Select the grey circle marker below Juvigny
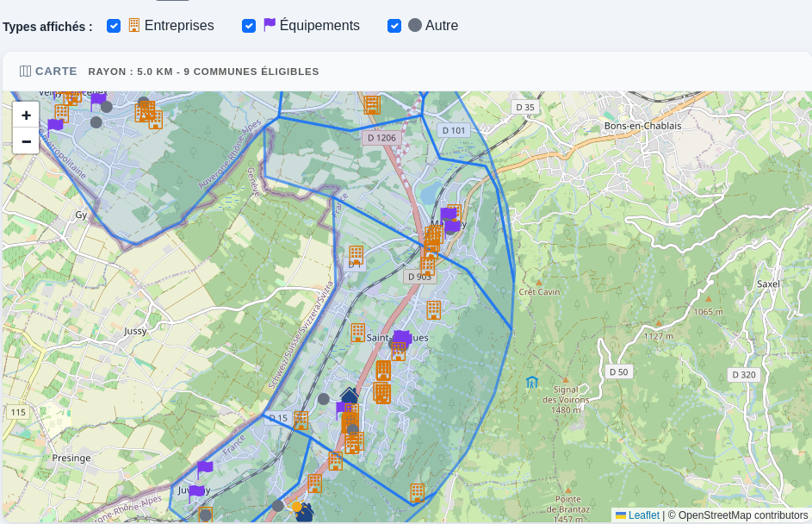Viewport: 812px width, 524px height. coord(206,515)
